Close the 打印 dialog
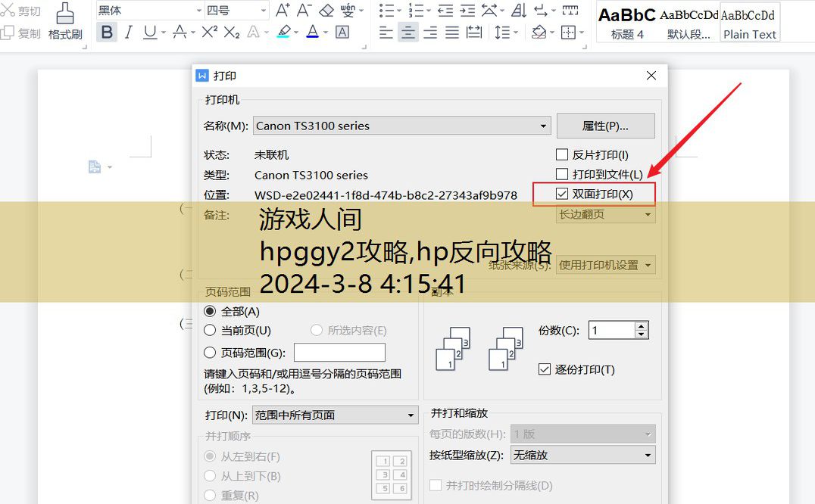Screen dimensions: 815x504 [651, 76]
